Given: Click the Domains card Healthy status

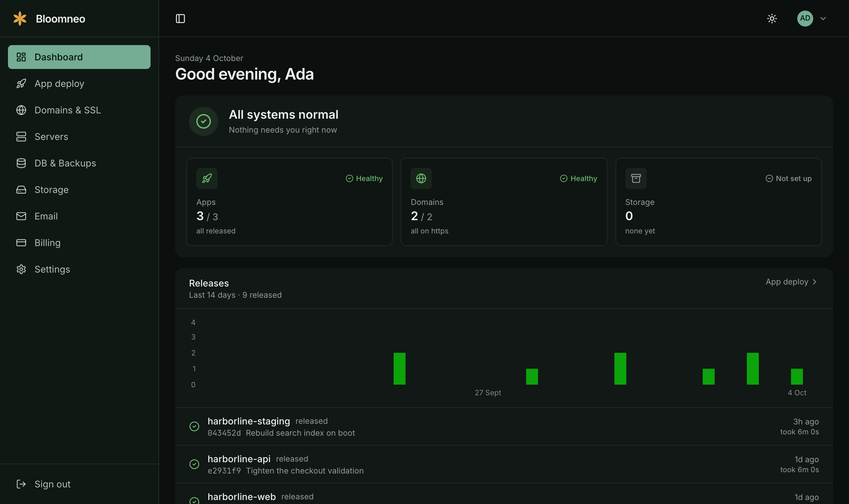Looking at the screenshot, I should coord(578,178).
